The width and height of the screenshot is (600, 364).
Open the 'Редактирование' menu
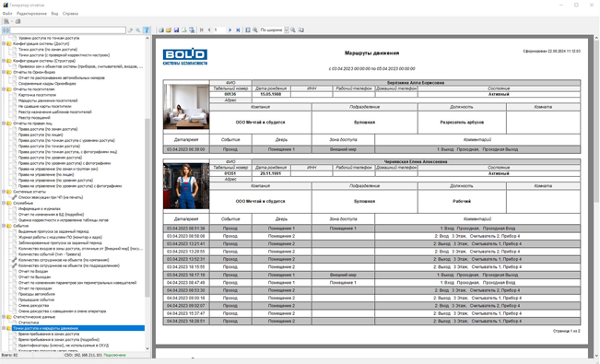31,14
